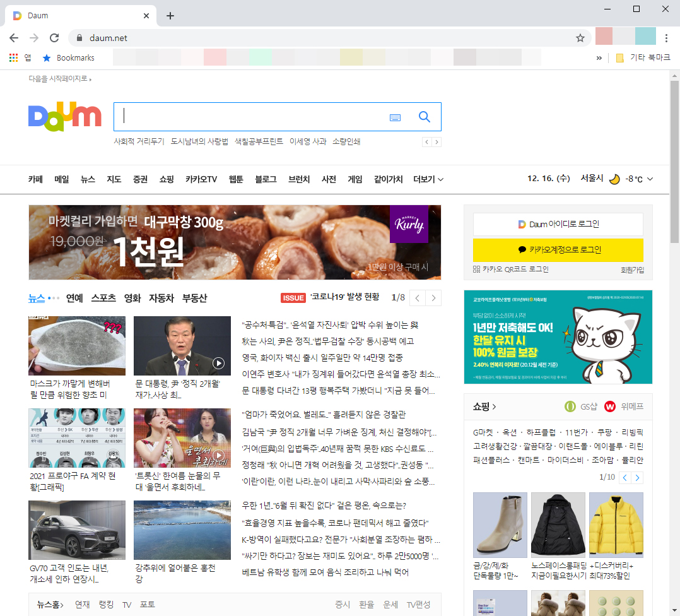Open the GV70 car thumbnail
Screen dimensions: 680x616
pos(77,530)
